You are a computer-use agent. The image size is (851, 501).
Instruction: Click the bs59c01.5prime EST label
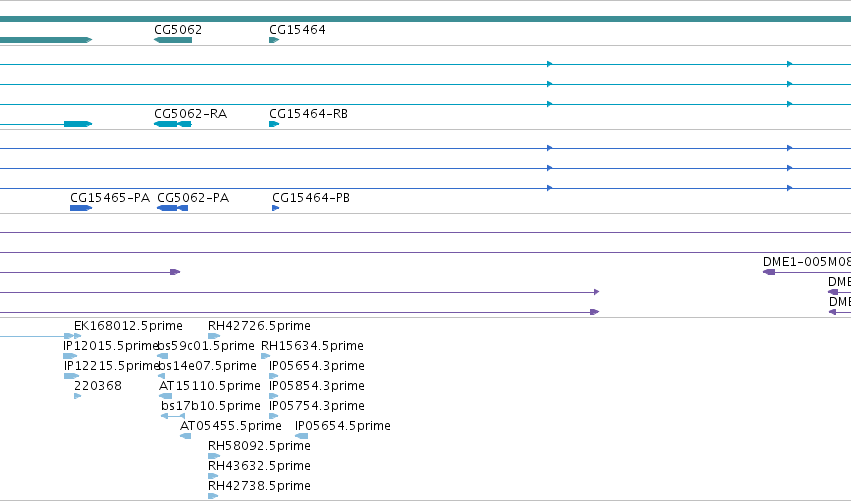click(206, 346)
